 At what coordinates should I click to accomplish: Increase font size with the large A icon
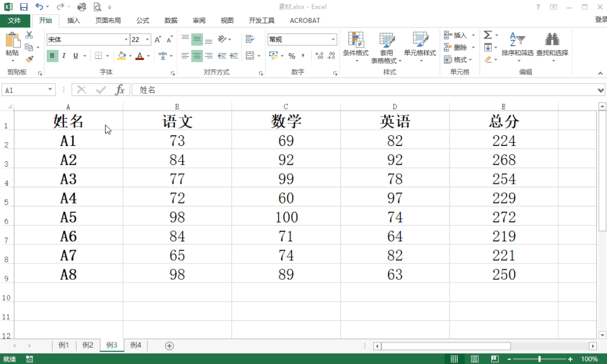(x=157, y=39)
